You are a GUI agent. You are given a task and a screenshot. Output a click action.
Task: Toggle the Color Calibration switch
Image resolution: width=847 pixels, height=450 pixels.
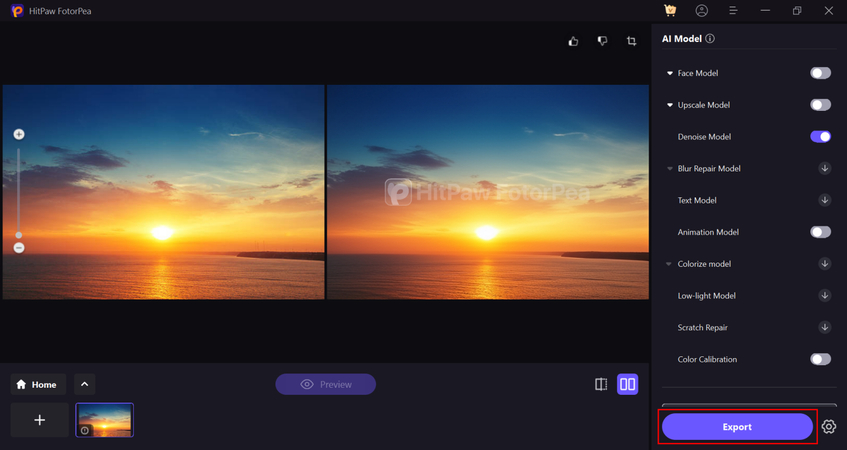click(820, 359)
